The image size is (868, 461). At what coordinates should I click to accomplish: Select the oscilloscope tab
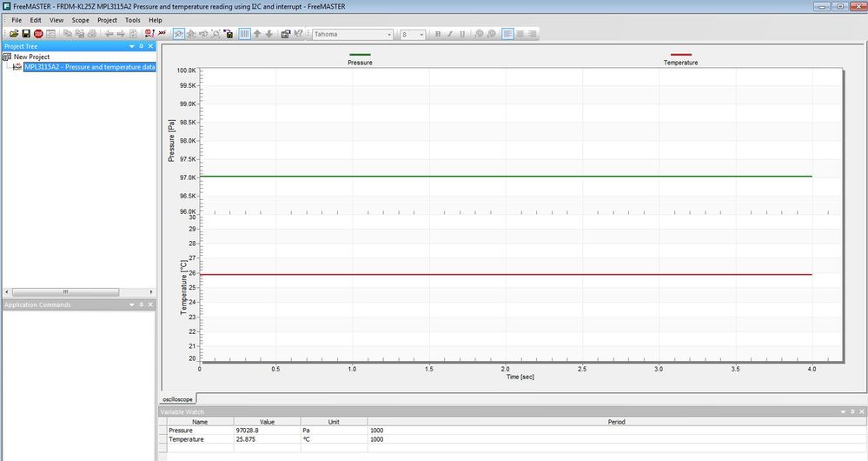point(178,399)
